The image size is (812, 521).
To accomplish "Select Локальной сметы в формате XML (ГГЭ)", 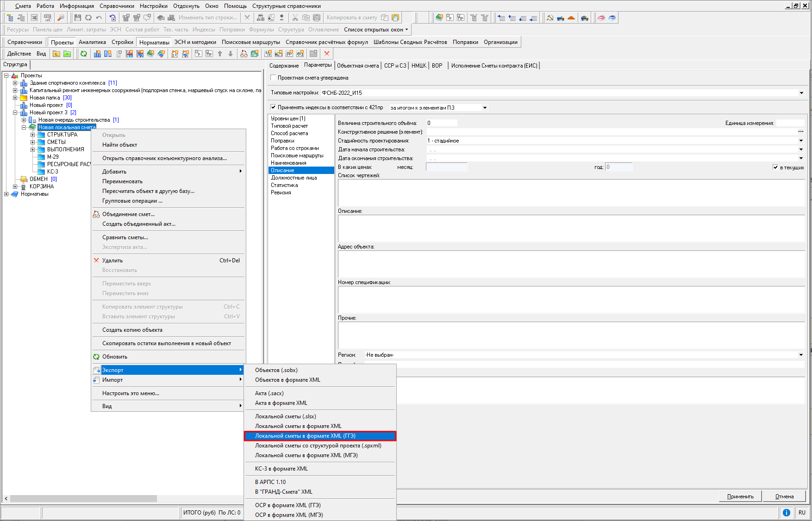I will (x=320, y=436).
